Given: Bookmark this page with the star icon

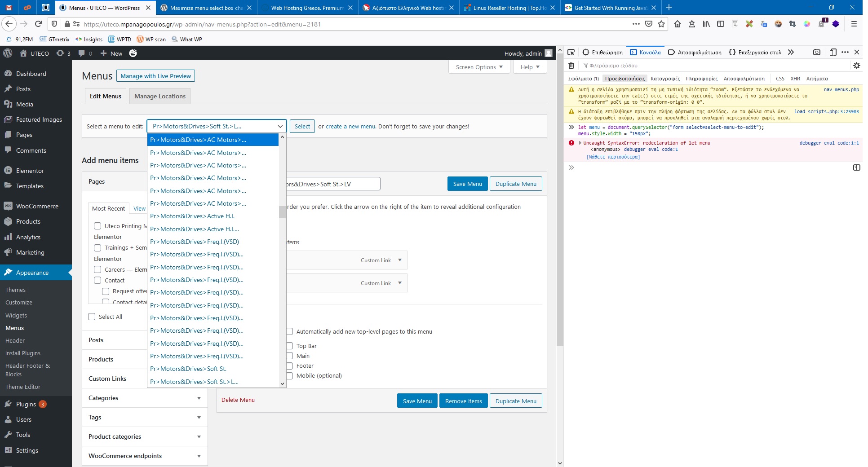Looking at the screenshot, I should (x=661, y=24).
